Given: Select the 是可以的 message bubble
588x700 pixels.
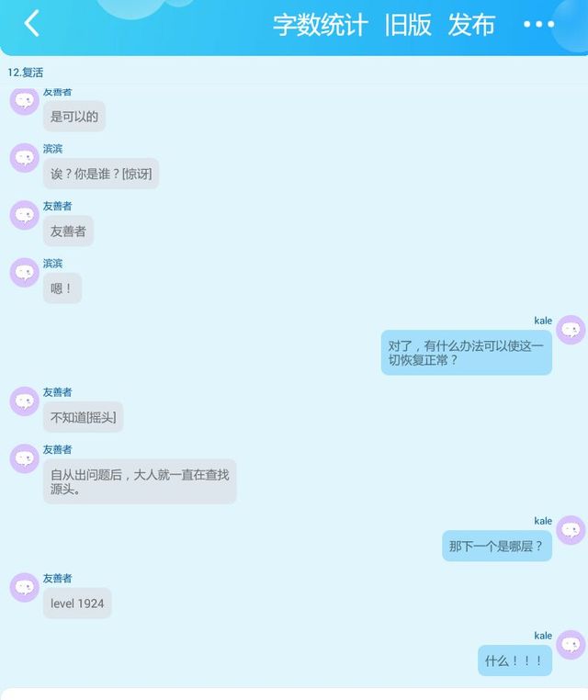Looking at the screenshot, I should coord(74,117).
